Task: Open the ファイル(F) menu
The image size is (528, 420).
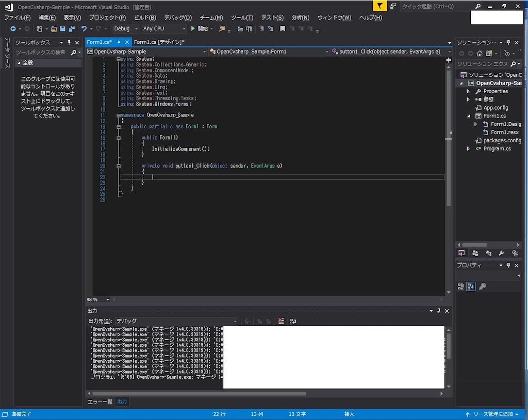Action: coord(17,18)
